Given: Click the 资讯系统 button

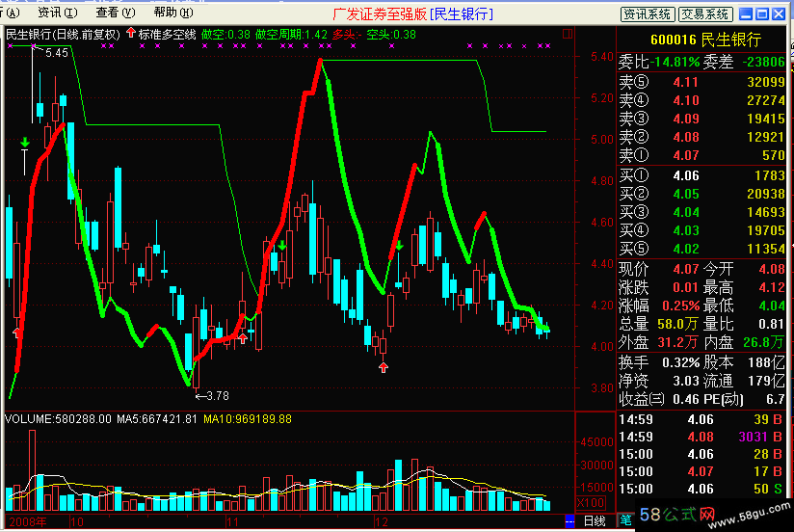Looking at the screenshot, I should point(648,14).
